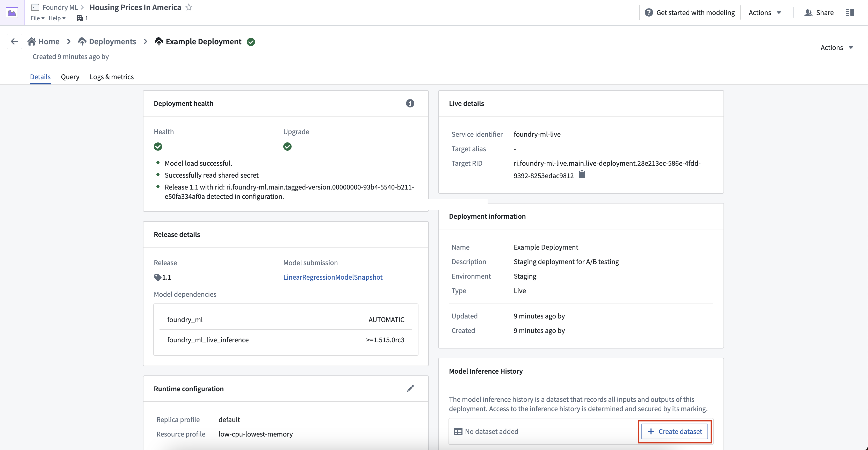Viewport: 868px width, 450px height.
Task: Click the Share button
Action: point(819,12)
